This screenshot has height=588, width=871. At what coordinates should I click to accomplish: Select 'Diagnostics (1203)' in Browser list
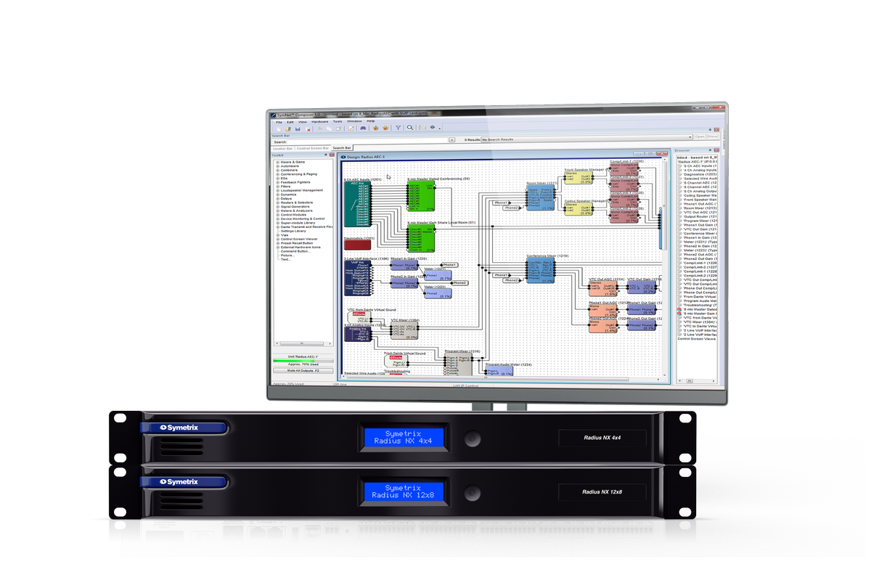698,174
